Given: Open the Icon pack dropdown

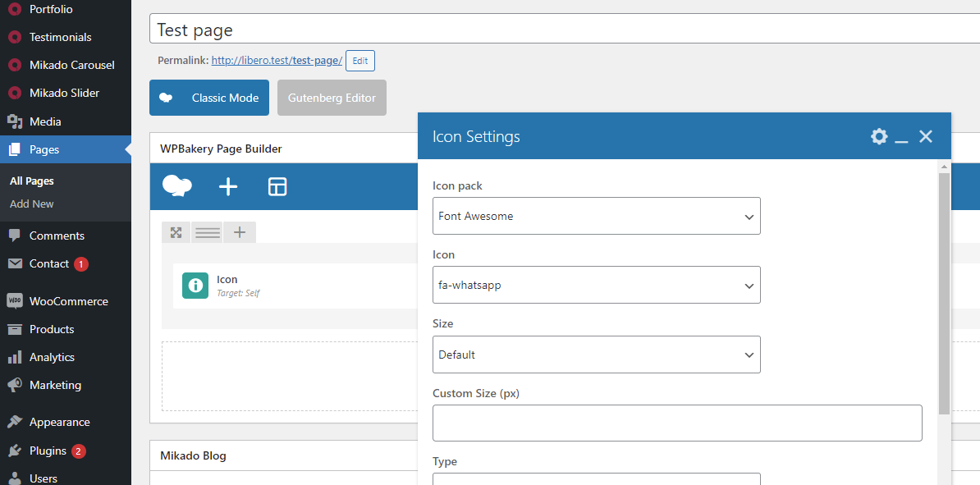Looking at the screenshot, I should pos(596,217).
